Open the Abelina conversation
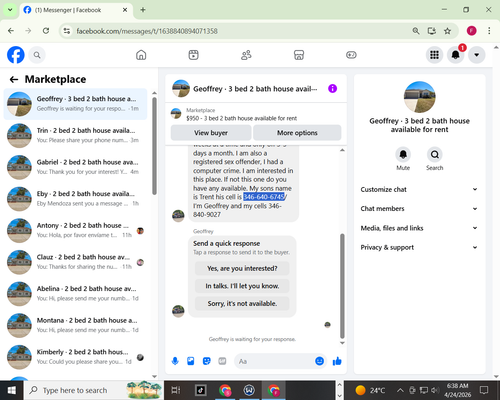500x400 pixels. pyautogui.click(x=76, y=294)
